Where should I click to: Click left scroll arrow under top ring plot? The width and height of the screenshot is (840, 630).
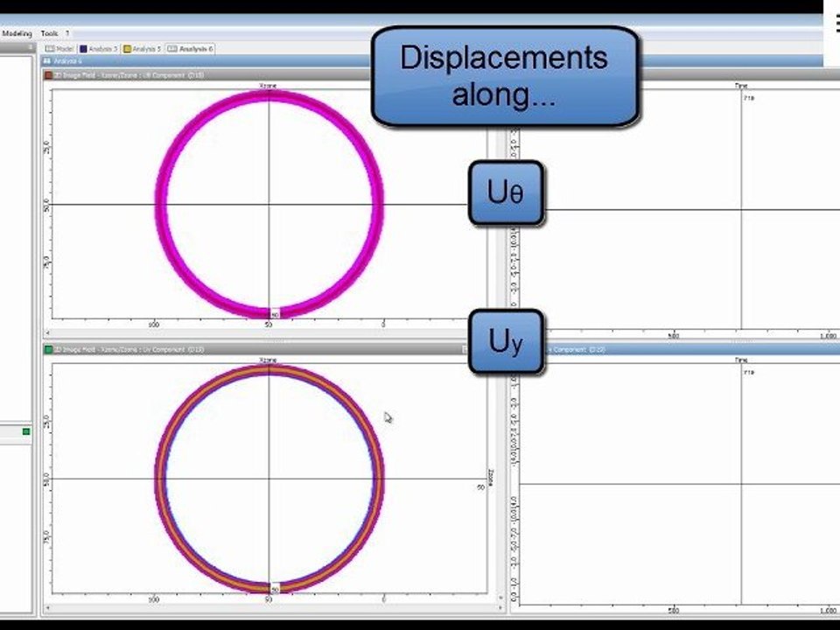coord(48,333)
